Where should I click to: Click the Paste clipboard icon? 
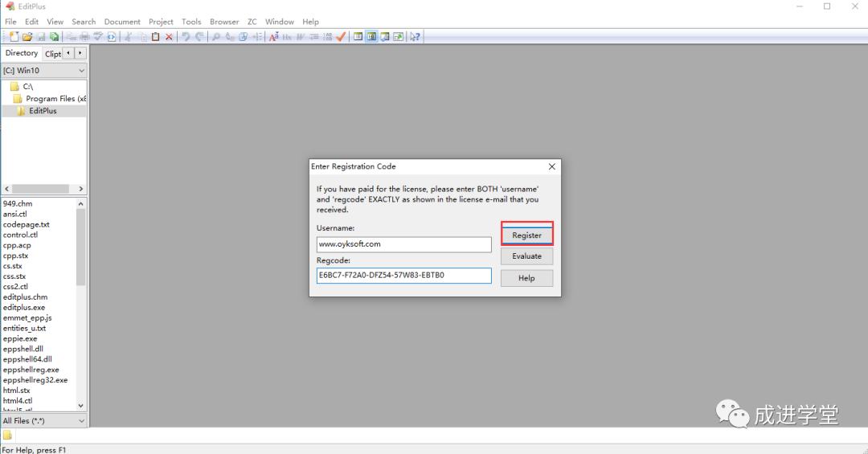tap(156, 36)
